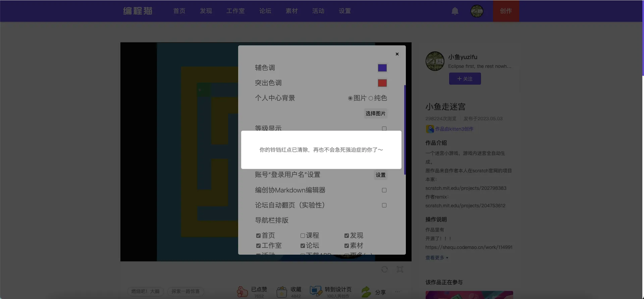
Task: Click the shequ.codemao.cn work URL text
Action: (x=469, y=247)
